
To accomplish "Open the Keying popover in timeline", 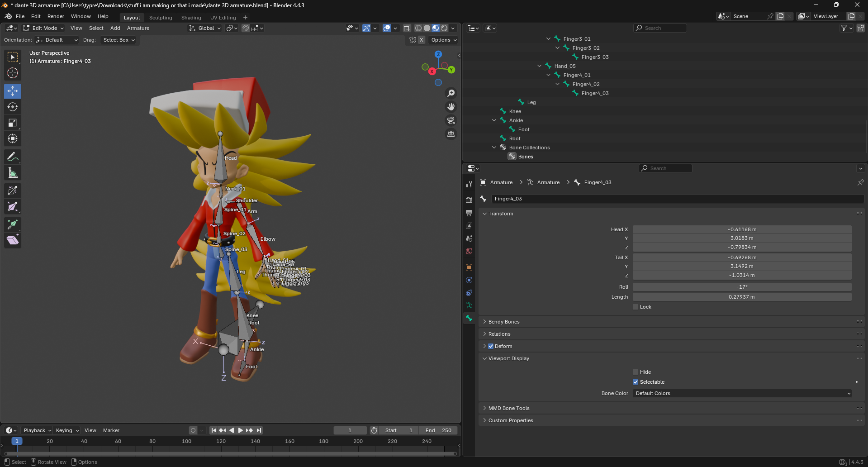I will pos(67,430).
